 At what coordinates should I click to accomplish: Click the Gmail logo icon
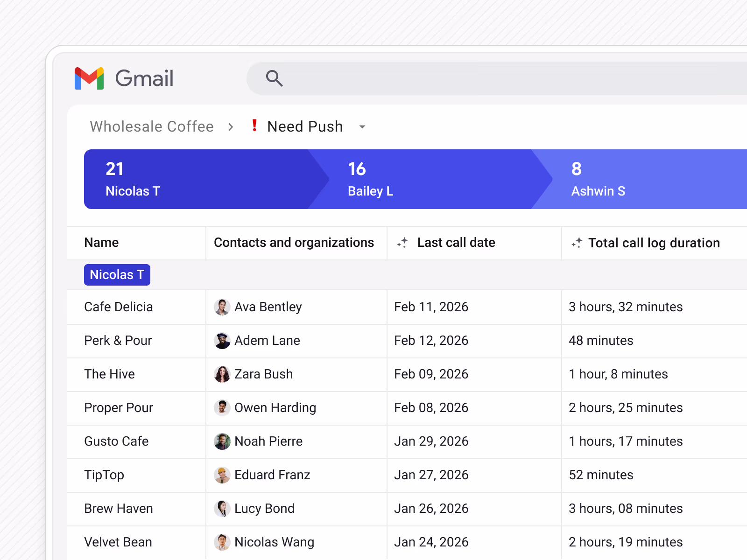click(89, 78)
